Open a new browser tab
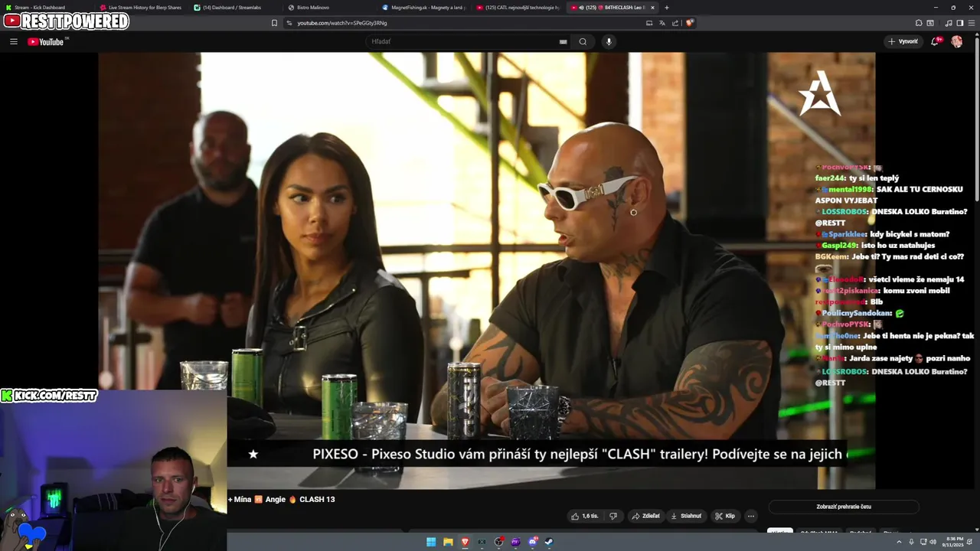 tap(666, 8)
